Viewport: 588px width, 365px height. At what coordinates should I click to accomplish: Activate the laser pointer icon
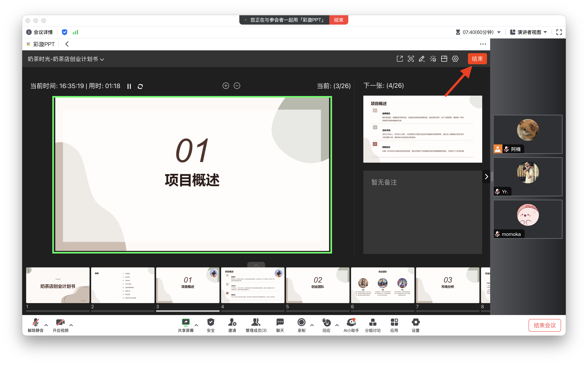click(x=433, y=59)
